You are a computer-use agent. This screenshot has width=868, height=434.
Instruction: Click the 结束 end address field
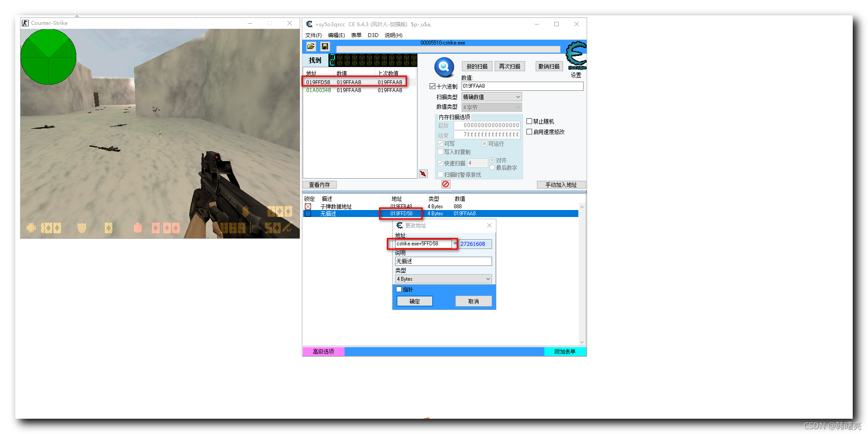(487, 134)
